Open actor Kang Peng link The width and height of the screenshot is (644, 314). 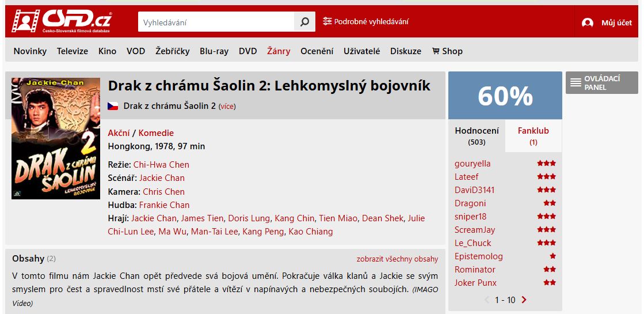(263, 232)
